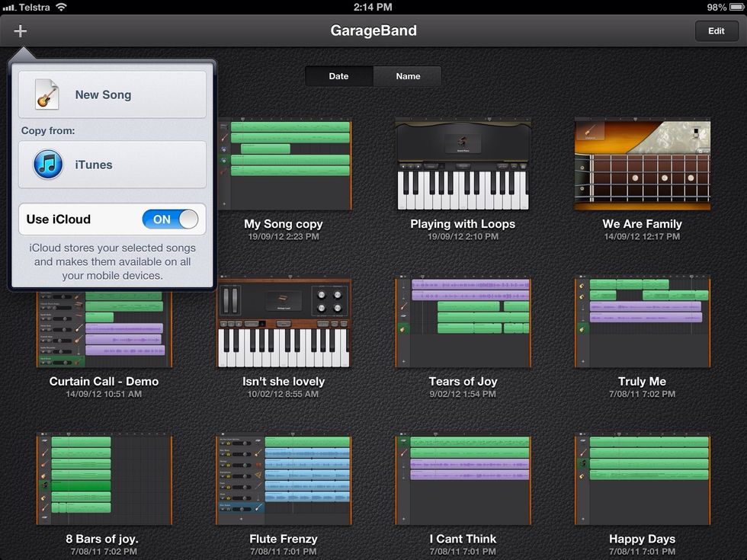
Task: Open the Edit mode button
Action: pos(716,31)
